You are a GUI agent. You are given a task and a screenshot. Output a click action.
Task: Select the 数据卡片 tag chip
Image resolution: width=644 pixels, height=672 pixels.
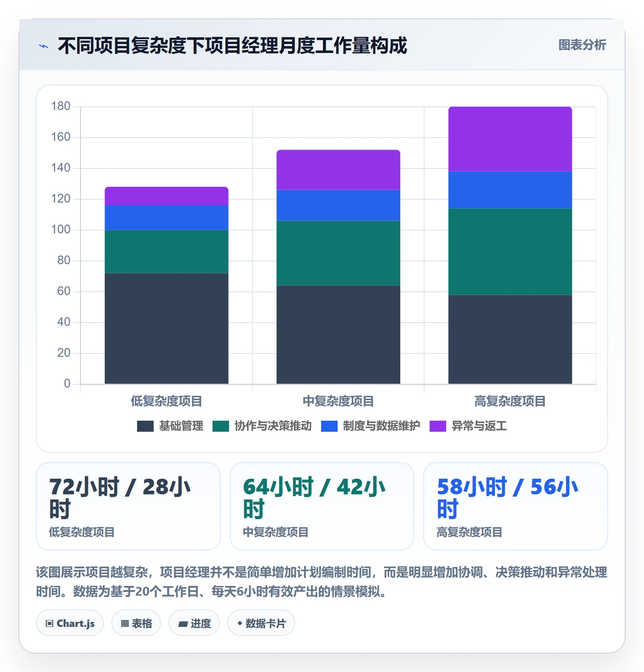[x=261, y=623]
